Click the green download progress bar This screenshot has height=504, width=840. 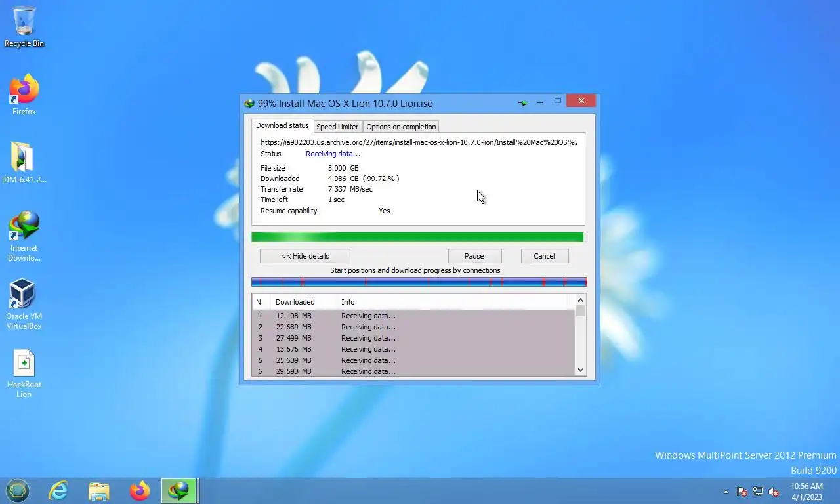419,237
